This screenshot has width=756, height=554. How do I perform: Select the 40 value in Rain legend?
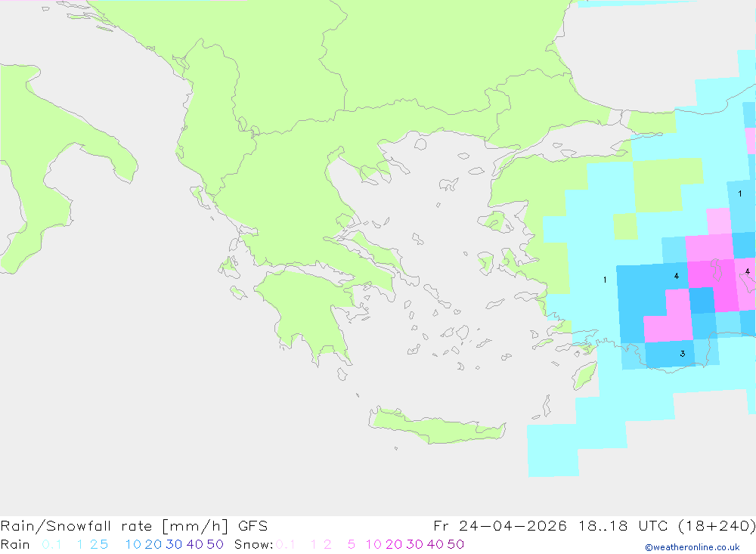point(195,544)
